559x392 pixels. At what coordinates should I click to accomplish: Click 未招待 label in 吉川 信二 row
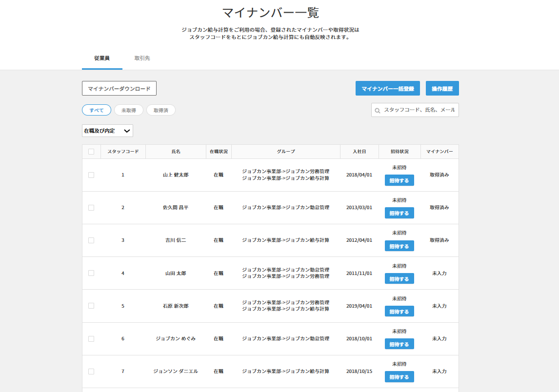tap(399, 233)
